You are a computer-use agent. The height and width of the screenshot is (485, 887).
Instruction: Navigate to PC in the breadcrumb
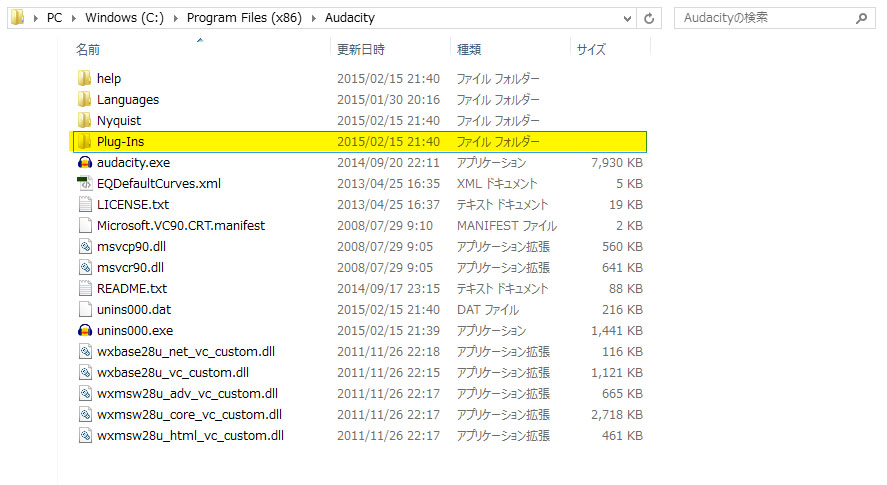coord(54,18)
